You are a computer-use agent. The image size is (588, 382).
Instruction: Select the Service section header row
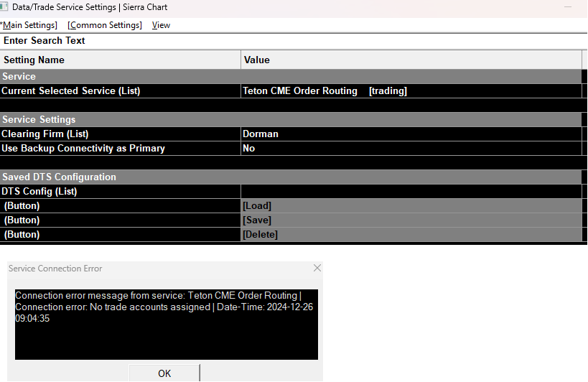(x=291, y=76)
